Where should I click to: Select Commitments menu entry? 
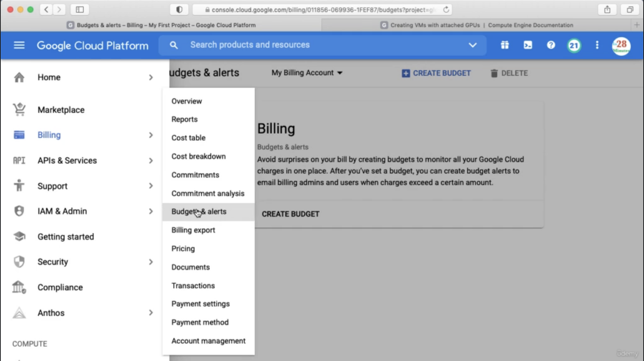point(209,175)
